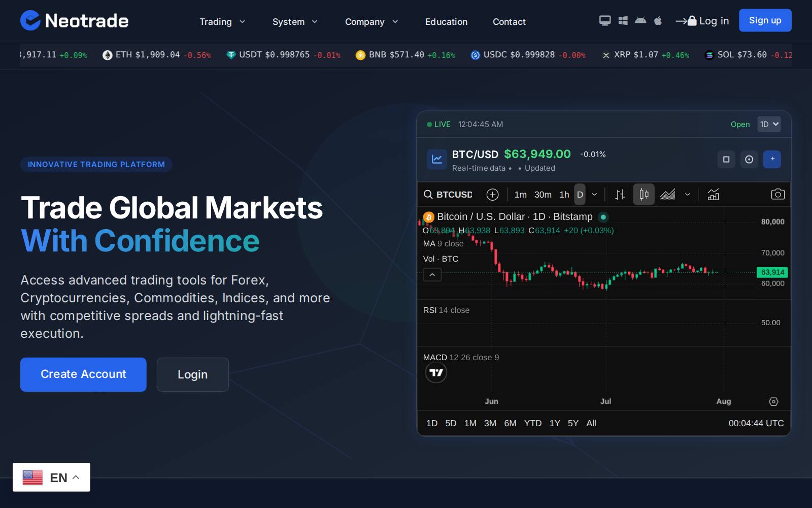Select the Area chart style icon
This screenshot has height=508, width=812.
[x=668, y=195]
